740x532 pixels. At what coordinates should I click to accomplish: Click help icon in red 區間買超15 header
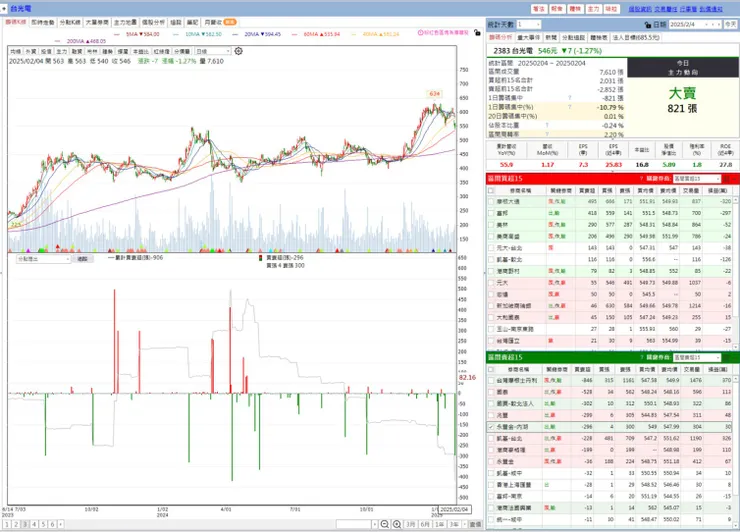click(641, 178)
